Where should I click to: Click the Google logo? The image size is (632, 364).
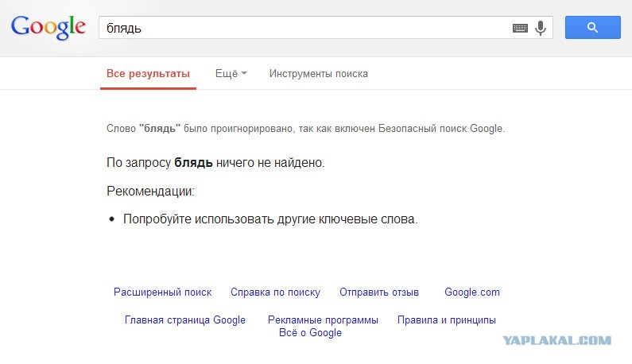[48, 27]
